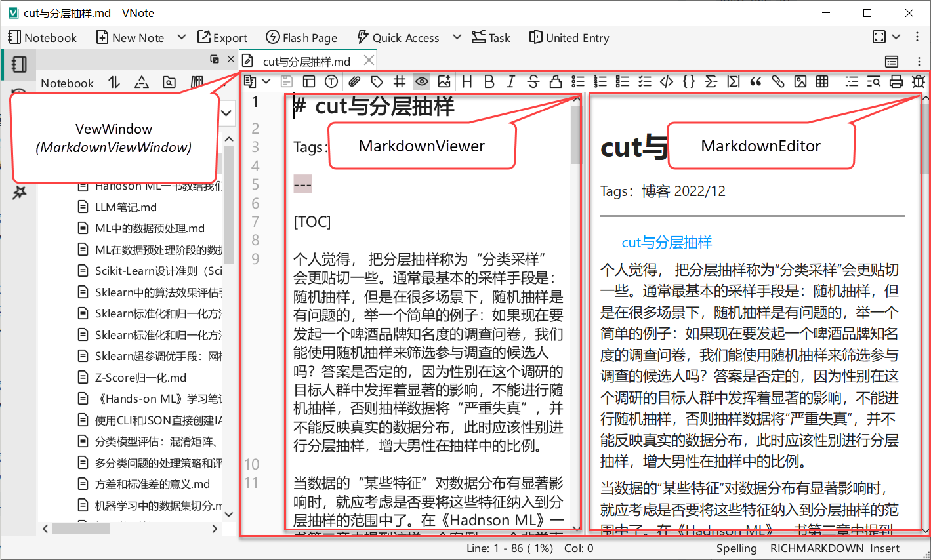Close the notebook dock panel
This screenshot has width=931, height=560.
pyautogui.click(x=231, y=59)
